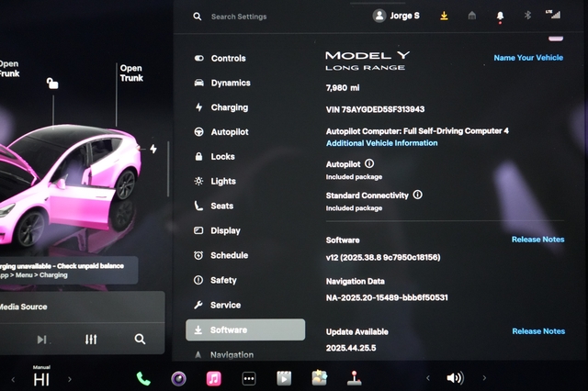
Task: Tap the charging unavailable notification banner
Action: 68,270
